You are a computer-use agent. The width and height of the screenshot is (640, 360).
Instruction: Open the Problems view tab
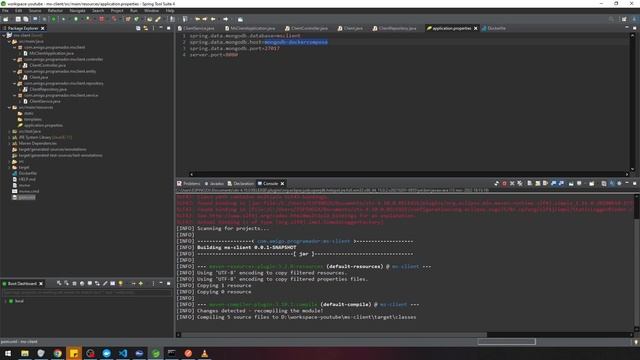189,184
